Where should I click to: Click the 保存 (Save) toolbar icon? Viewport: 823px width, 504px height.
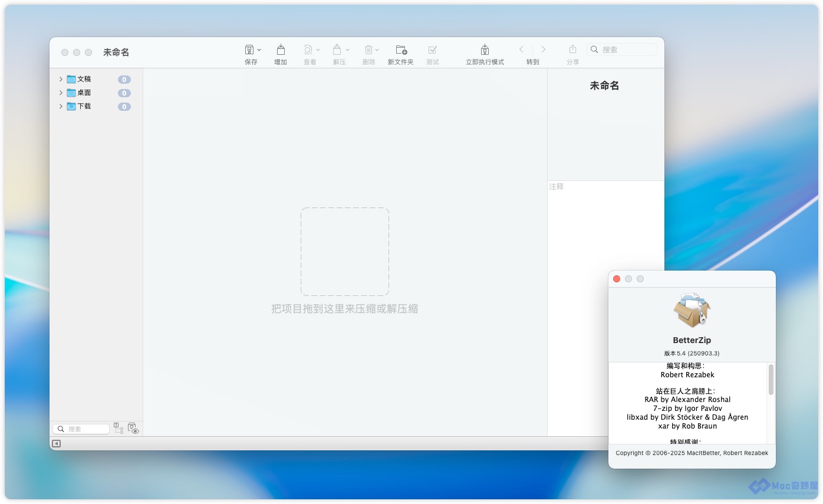pyautogui.click(x=249, y=50)
